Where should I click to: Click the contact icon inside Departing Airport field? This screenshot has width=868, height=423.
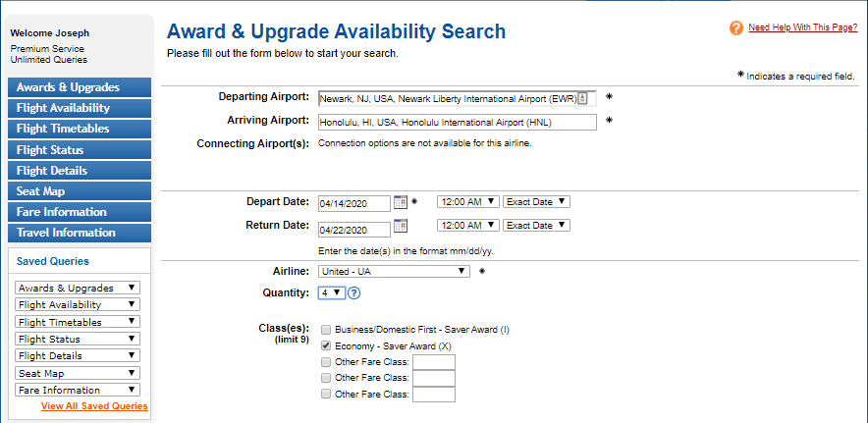click(582, 98)
